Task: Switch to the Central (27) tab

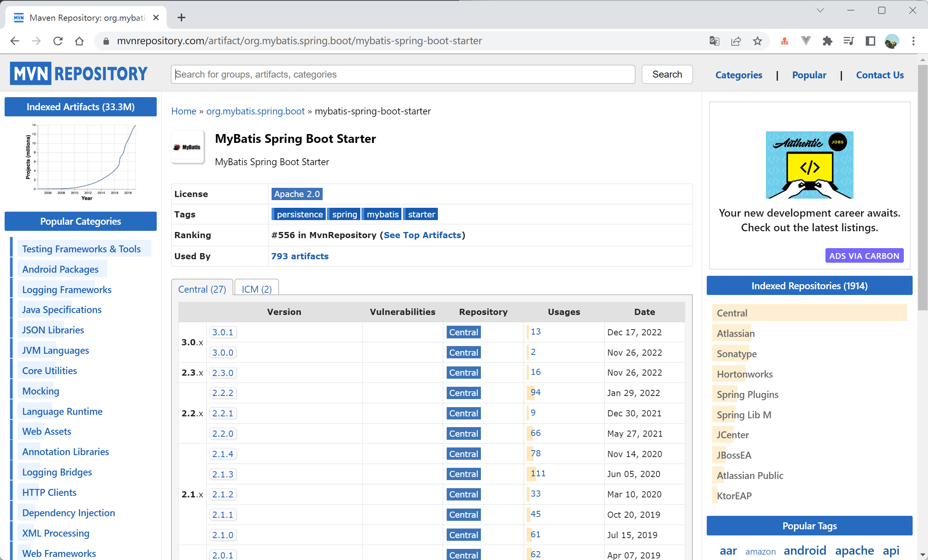Action: click(202, 289)
